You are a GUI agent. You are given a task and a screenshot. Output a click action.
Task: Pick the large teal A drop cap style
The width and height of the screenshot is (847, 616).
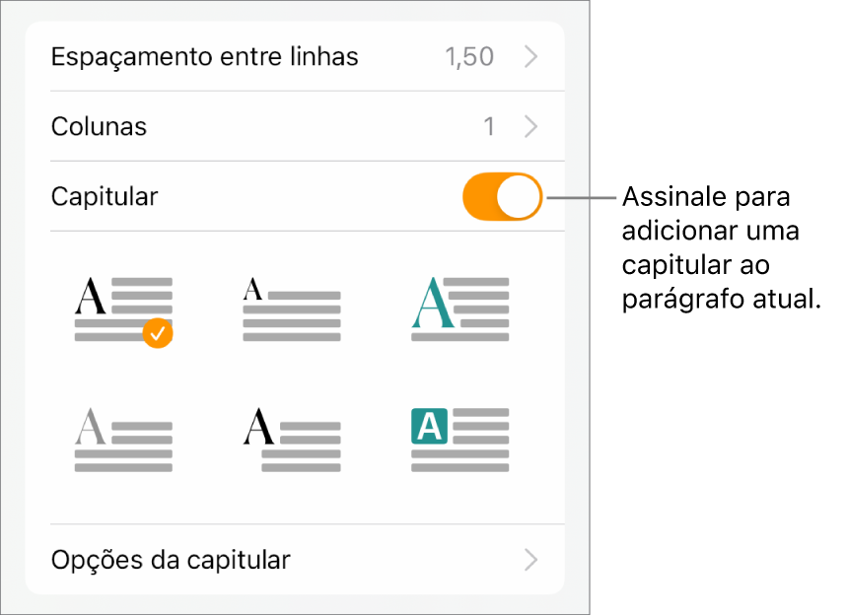[x=459, y=308]
